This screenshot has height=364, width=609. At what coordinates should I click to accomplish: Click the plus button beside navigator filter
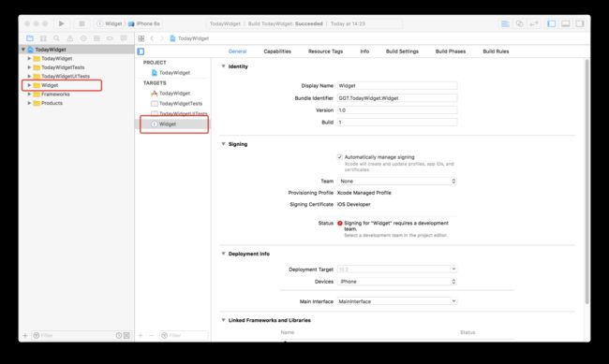[x=25, y=335]
